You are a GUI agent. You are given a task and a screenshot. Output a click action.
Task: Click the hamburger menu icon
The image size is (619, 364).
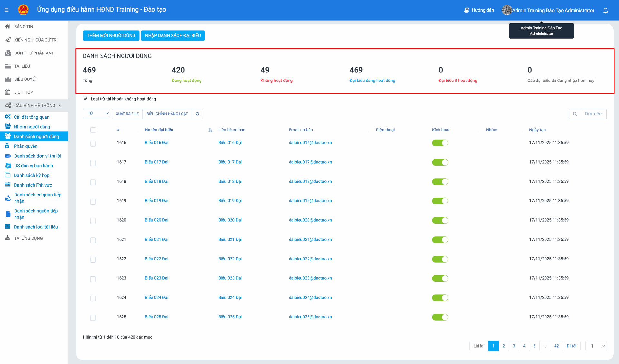[6, 10]
